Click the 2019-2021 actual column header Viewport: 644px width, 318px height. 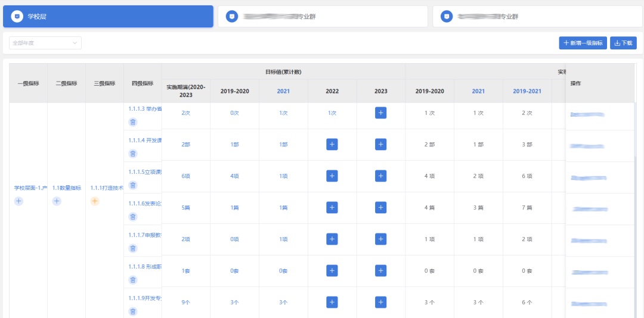(x=527, y=91)
